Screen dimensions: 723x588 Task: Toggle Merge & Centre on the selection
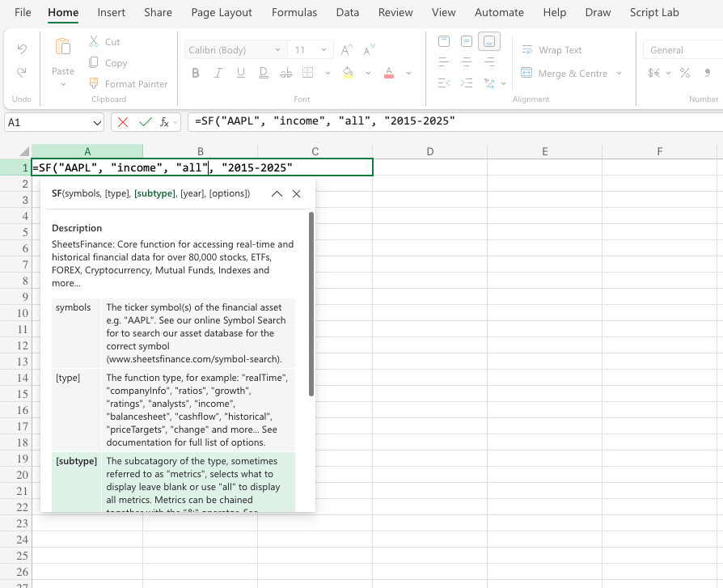click(x=566, y=74)
